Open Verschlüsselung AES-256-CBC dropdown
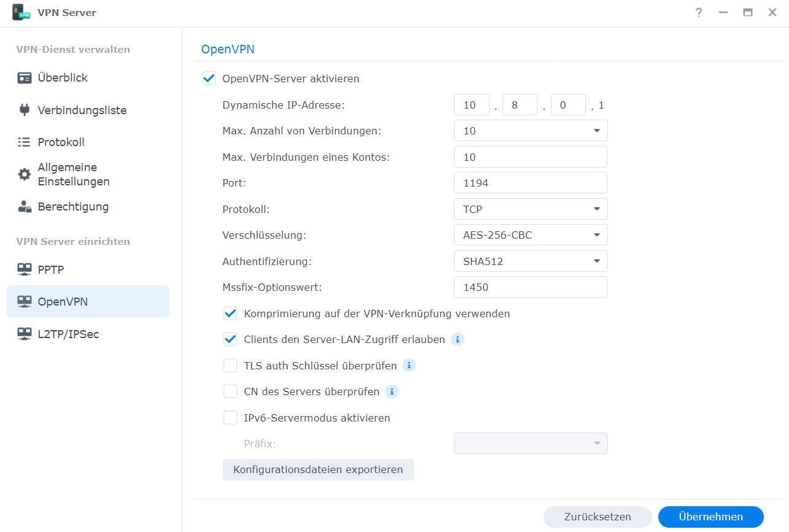 [x=531, y=235]
